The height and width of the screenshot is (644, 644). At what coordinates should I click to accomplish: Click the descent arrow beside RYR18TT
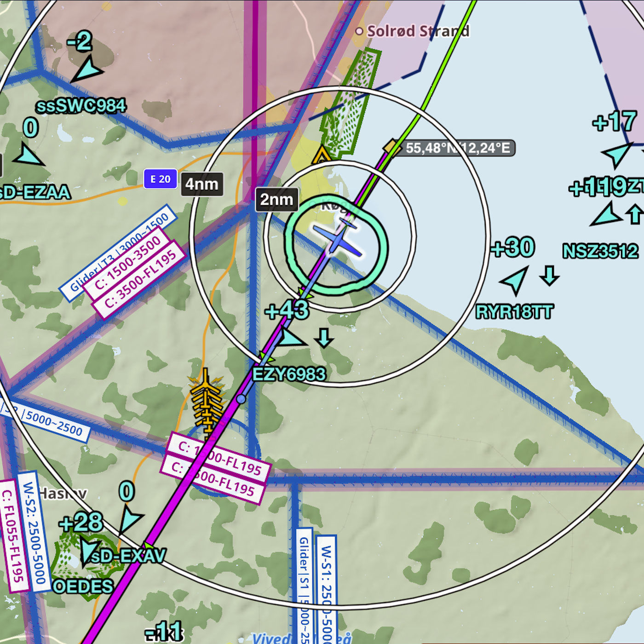tap(549, 276)
